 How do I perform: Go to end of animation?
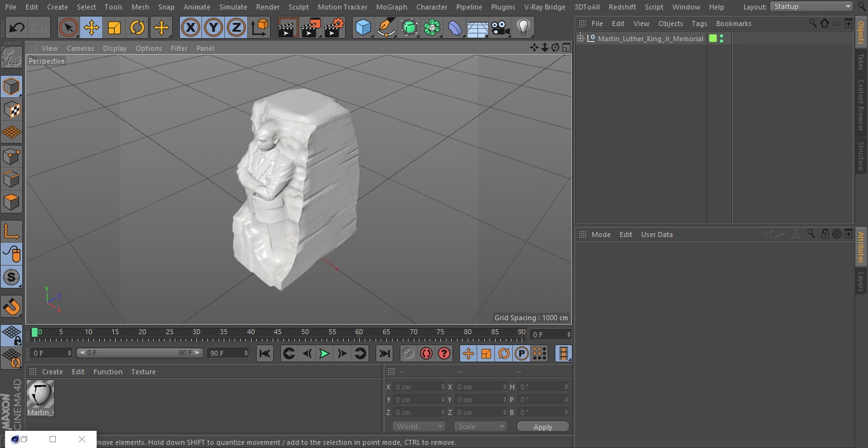384,353
